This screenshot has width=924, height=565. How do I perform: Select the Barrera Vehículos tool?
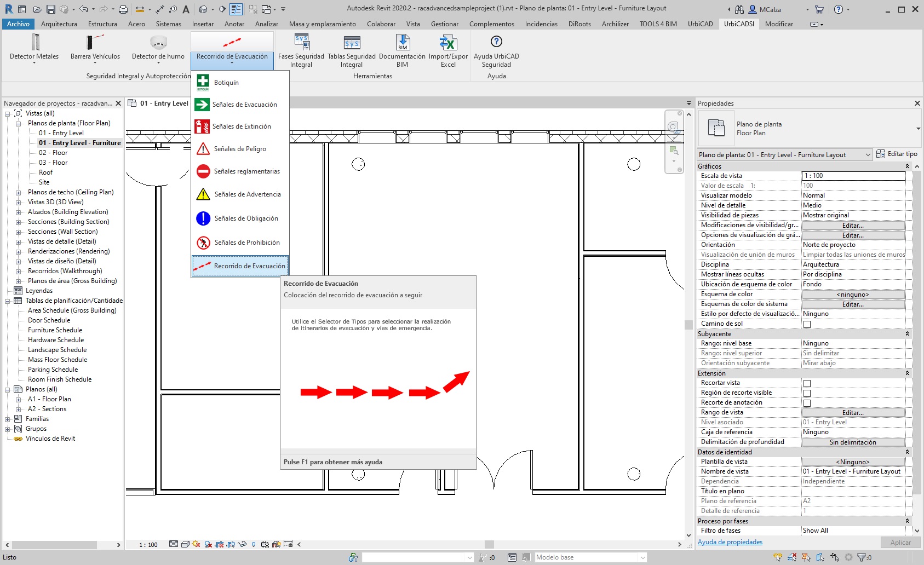95,43
